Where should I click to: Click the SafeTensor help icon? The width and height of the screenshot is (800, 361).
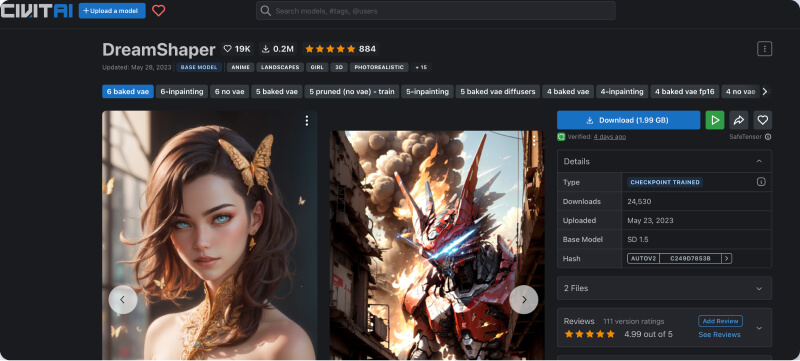point(768,137)
